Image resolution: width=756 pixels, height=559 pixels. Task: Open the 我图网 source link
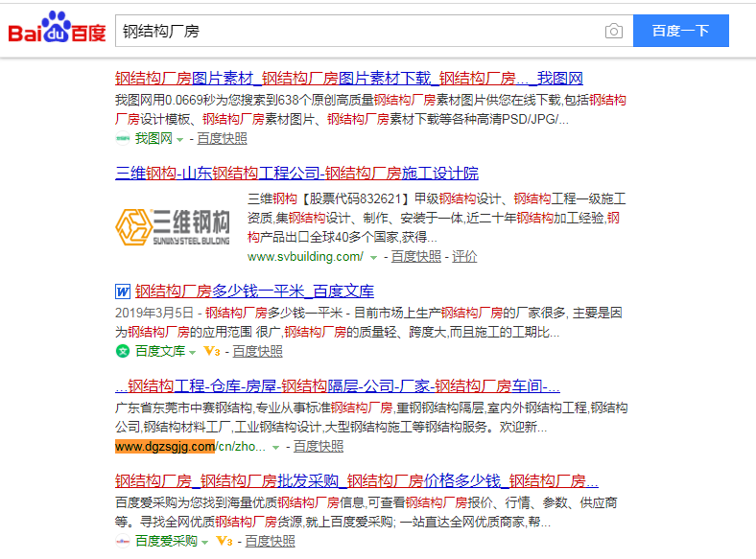(154, 139)
